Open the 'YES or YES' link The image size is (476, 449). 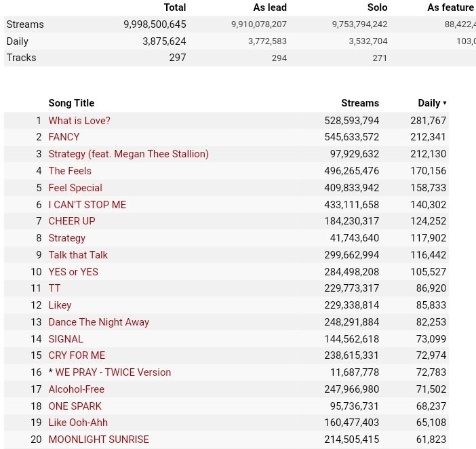coord(73,272)
